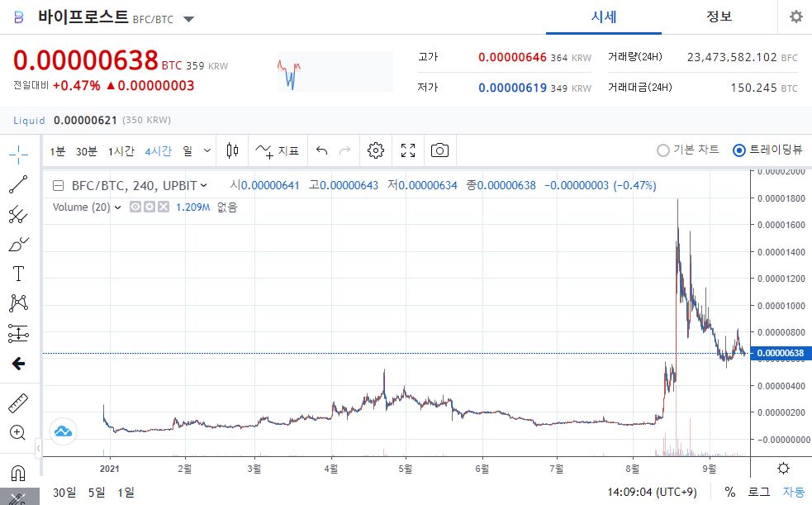Click the +0.47% change value
The width and height of the screenshot is (812, 505).
click(77, 85)
